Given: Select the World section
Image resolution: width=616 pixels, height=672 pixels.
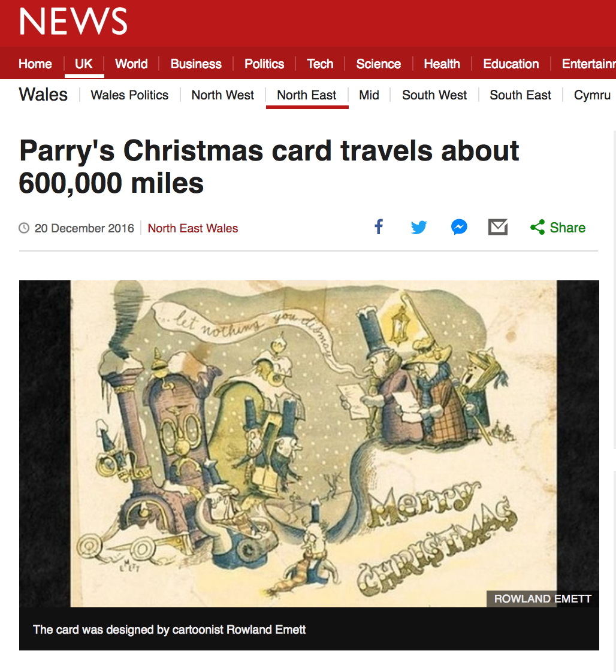Looking at the screenshot, I should coord(131,64).
